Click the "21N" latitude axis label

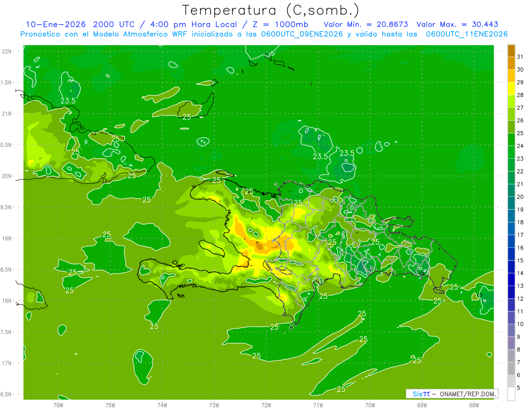tap(7, 114)
